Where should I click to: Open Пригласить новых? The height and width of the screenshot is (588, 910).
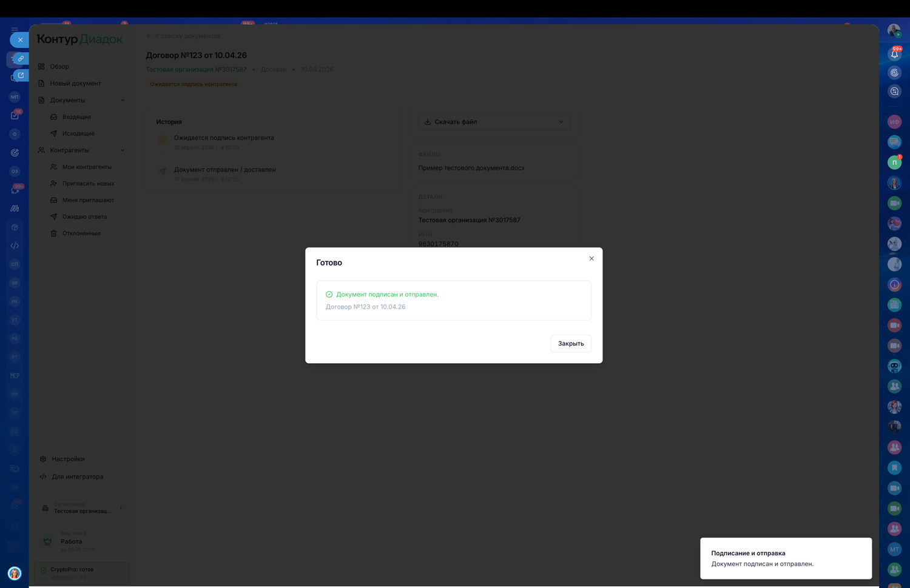point(88,184)
